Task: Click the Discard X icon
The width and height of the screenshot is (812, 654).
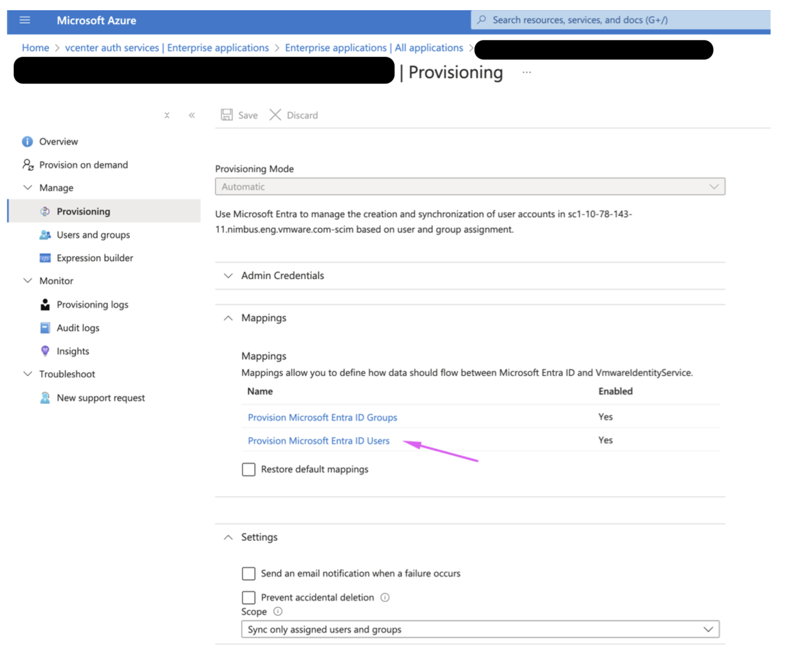Action: [275, 115]
